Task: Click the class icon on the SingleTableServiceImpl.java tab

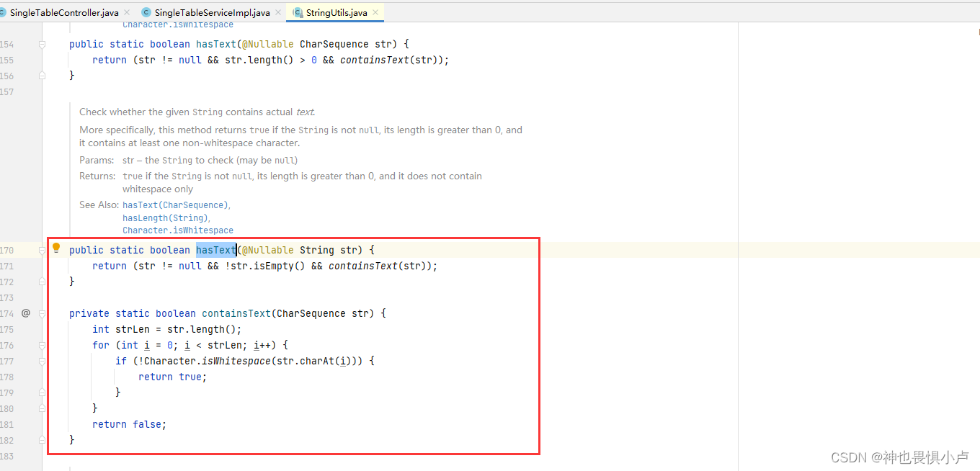Action: coord(146,12)
